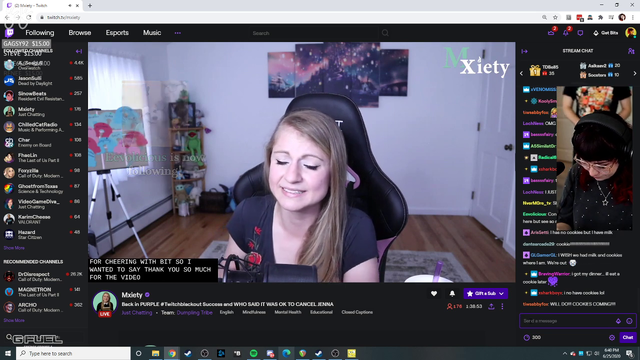Open JasonSulli's channel in the sidebar
Screen dimensions: 640x360
(x=44, y=80)
